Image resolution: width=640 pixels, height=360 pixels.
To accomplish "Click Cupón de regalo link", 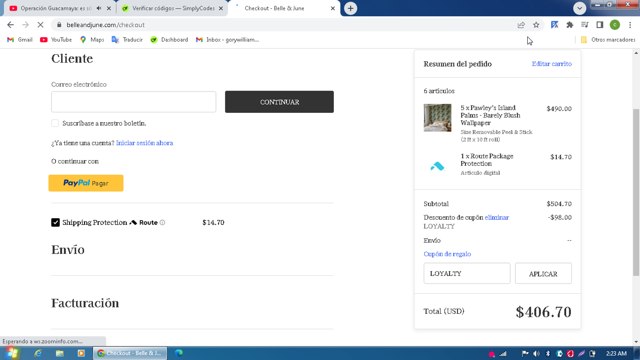I will (447, 254).
